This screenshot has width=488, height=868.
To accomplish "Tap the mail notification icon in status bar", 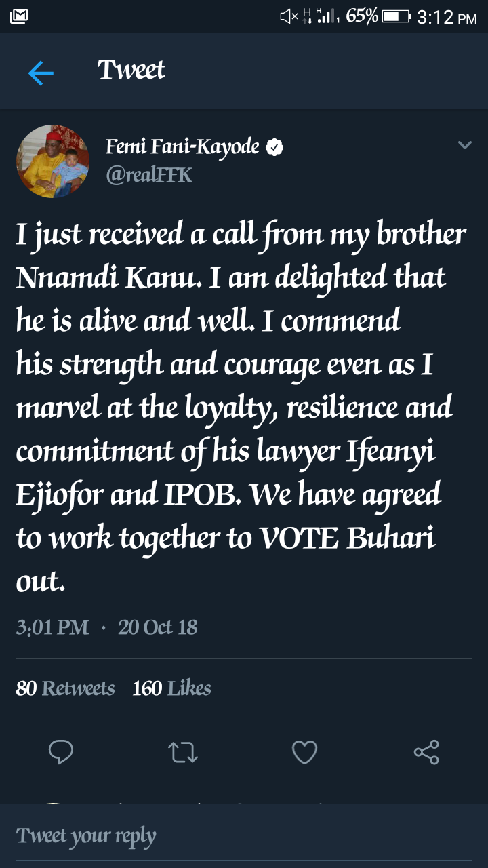I will tap(19, 16).
